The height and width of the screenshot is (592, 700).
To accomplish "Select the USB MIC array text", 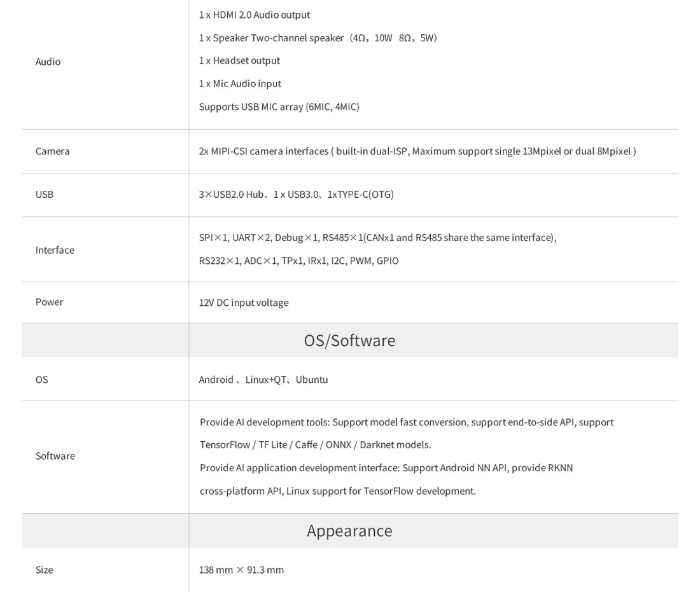I will tap(279, 107).
